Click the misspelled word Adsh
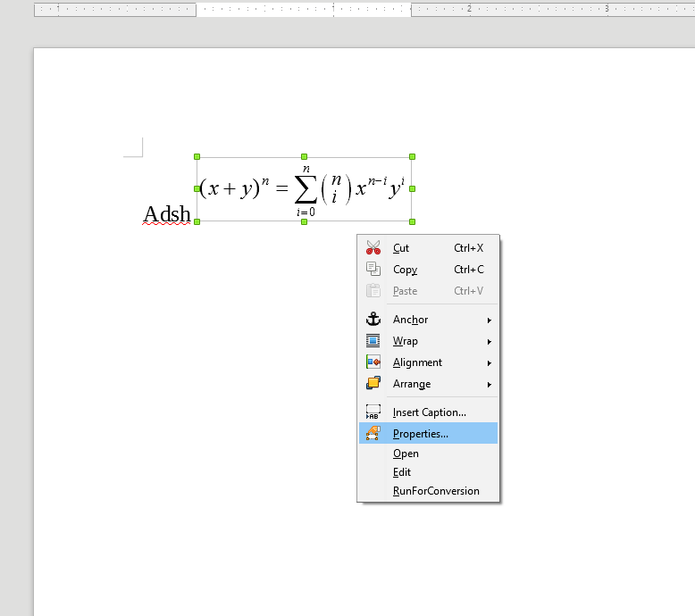This screenshot has height=616, width=695. point(167,214)
